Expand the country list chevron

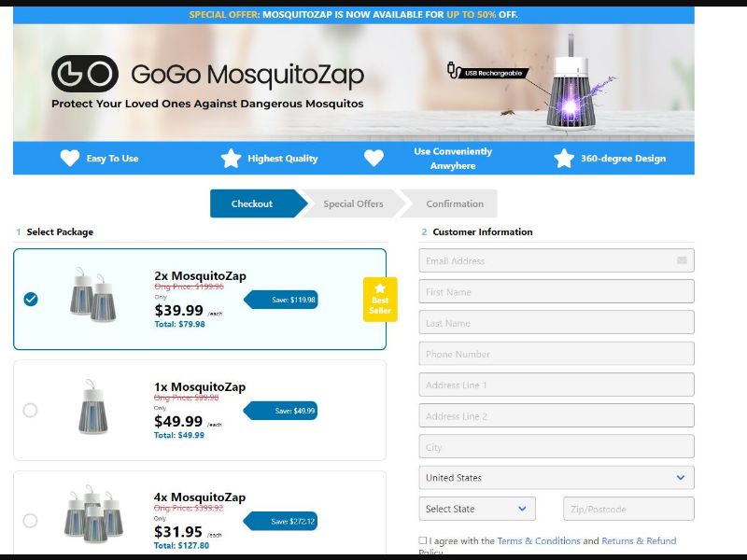[x=683, y=477]
